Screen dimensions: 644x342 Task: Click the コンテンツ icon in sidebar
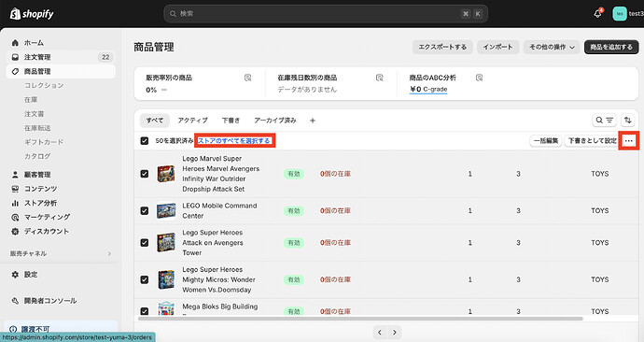click(x=15, y=189)
